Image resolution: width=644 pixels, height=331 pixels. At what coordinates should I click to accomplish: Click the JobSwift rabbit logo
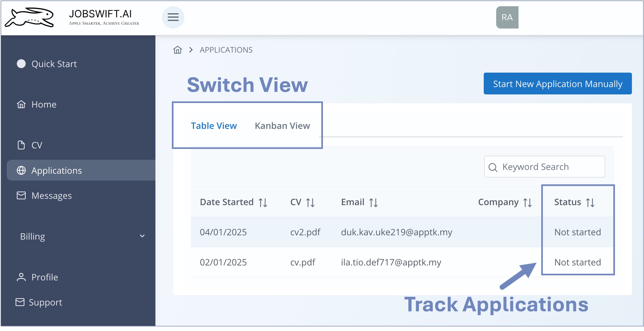tap(30, 17)
